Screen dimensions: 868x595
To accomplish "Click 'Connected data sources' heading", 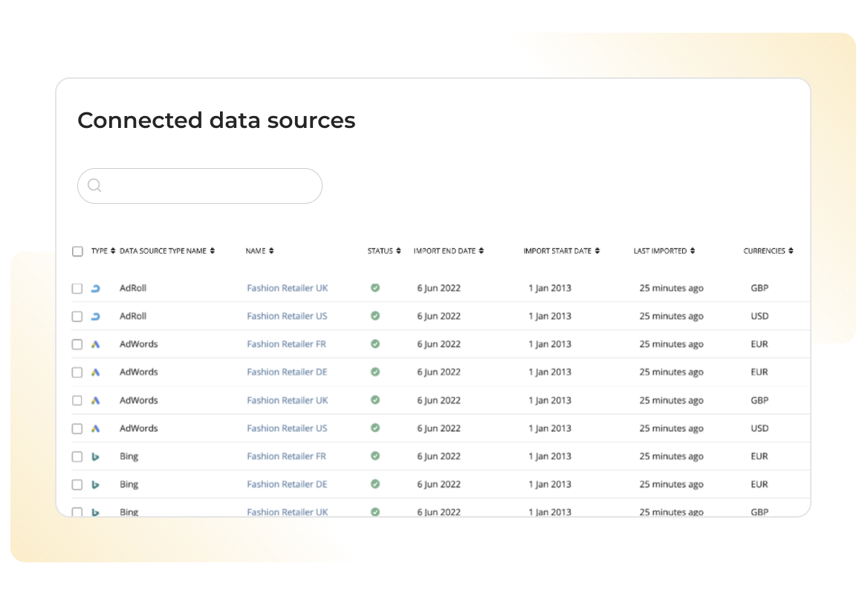I will tap(216, 120).
